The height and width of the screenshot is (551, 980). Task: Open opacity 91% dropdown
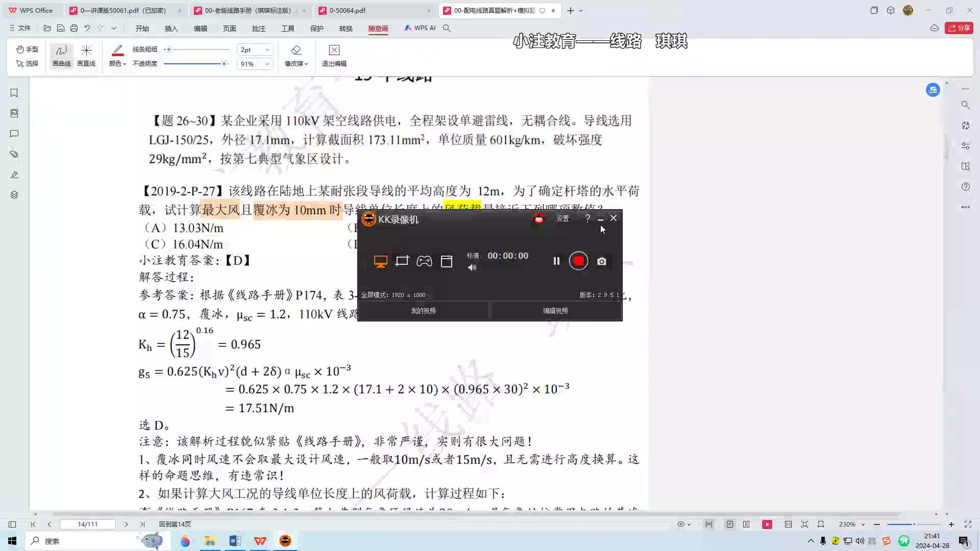pos(266,64)
